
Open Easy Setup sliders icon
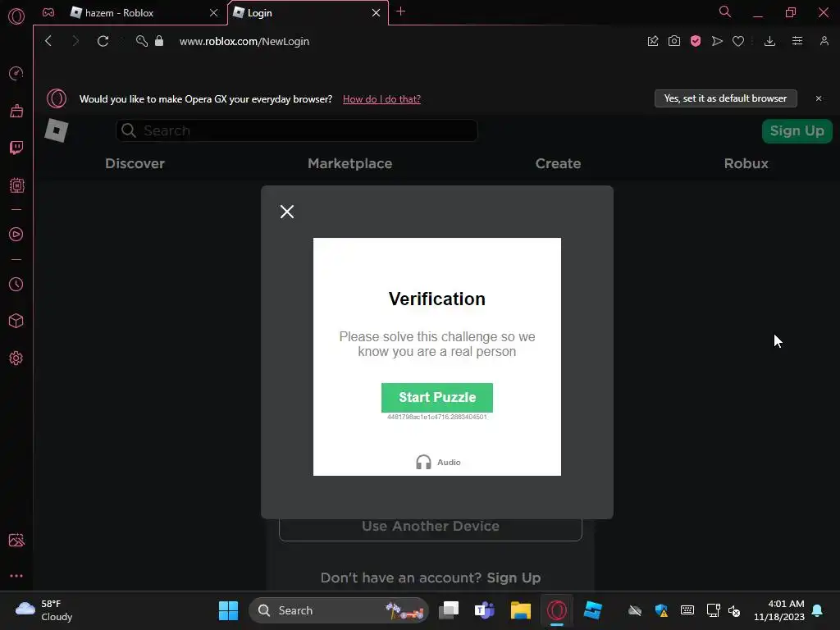click(x=797, y=41)
